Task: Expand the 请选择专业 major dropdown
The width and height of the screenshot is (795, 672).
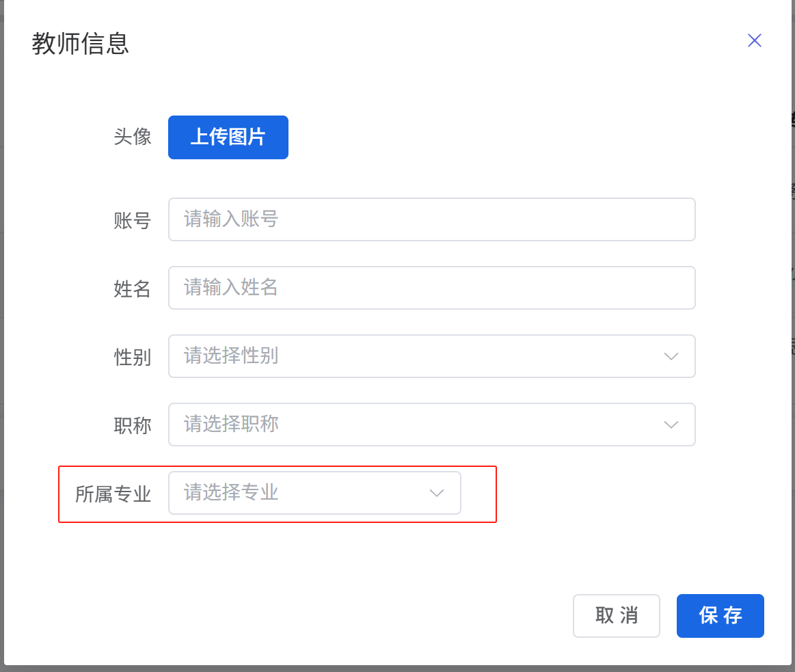Action: point(301,493)
